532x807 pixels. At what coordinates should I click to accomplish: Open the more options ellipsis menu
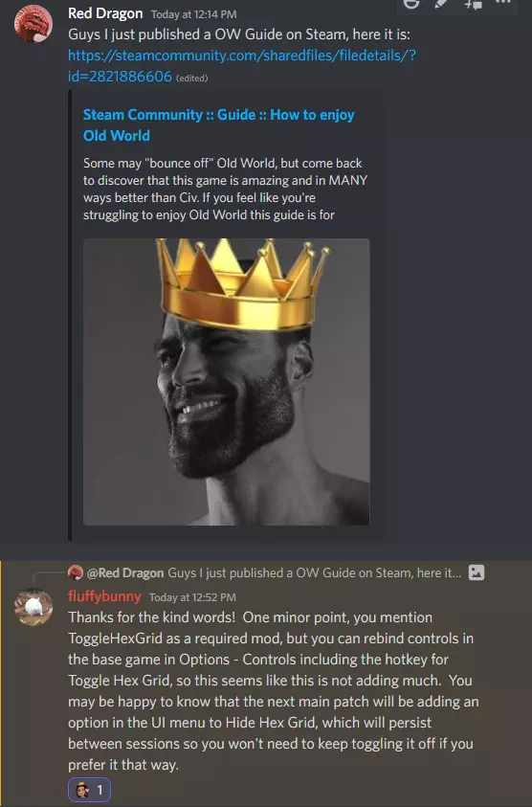coord(503,3)
